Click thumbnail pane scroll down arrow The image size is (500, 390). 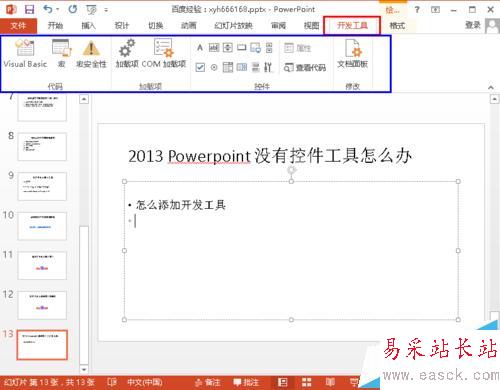84,369
